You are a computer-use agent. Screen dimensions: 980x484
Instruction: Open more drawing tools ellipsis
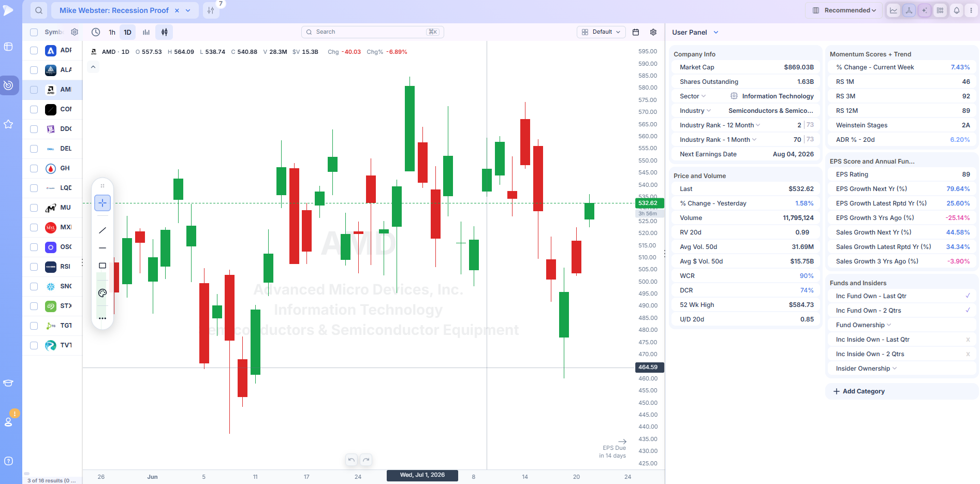(x=103, y=318)
